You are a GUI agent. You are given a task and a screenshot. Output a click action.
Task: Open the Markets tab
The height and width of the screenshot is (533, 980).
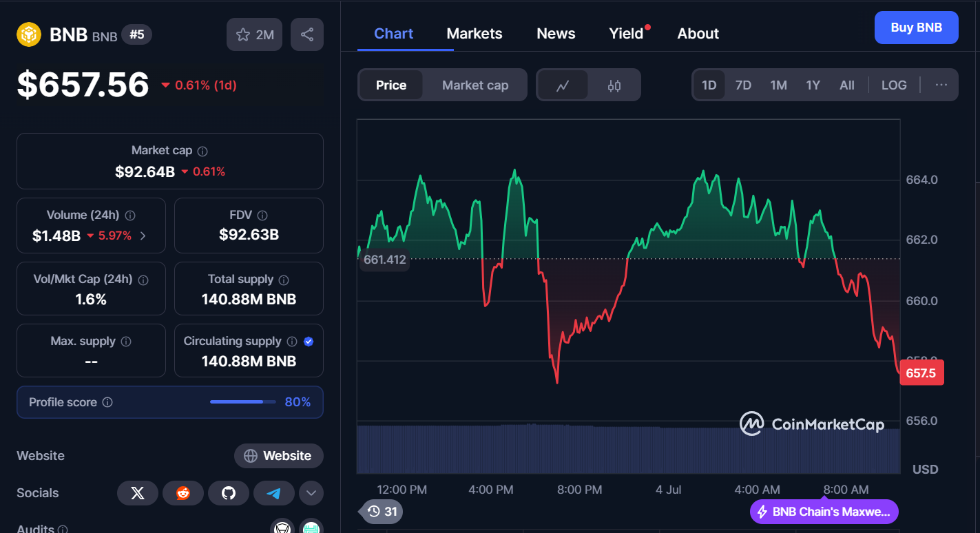pos(475,34)
